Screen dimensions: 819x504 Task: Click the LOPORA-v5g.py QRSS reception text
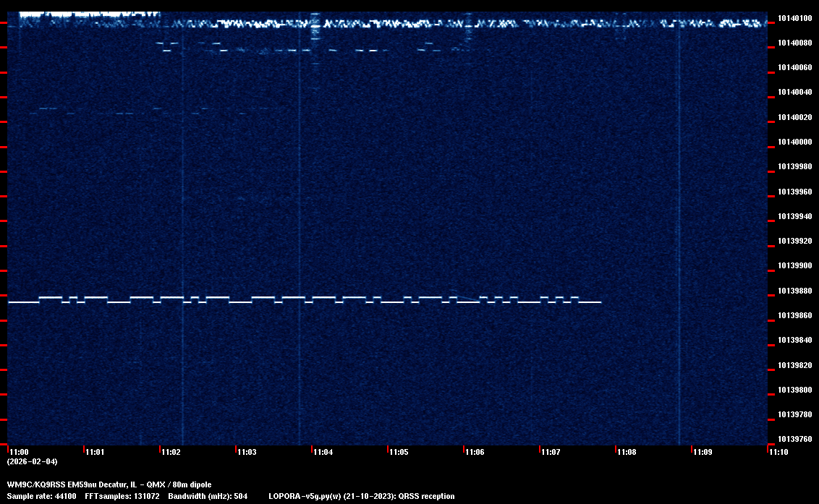361,496
